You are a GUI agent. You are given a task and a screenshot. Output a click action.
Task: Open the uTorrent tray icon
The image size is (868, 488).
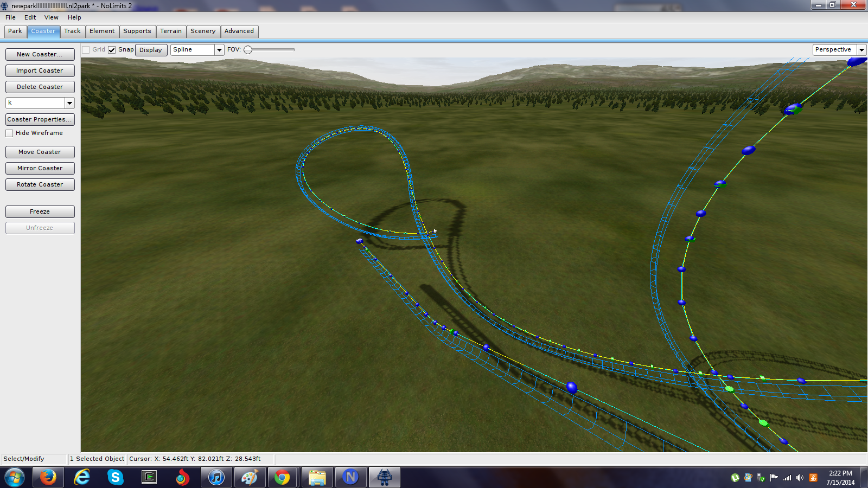735,478
